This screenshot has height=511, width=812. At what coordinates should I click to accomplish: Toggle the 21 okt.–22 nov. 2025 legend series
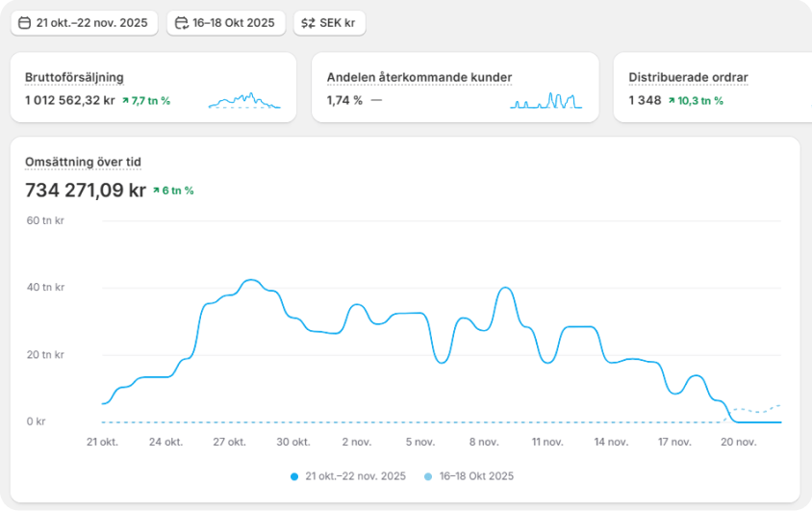click(x=354, y=476)
